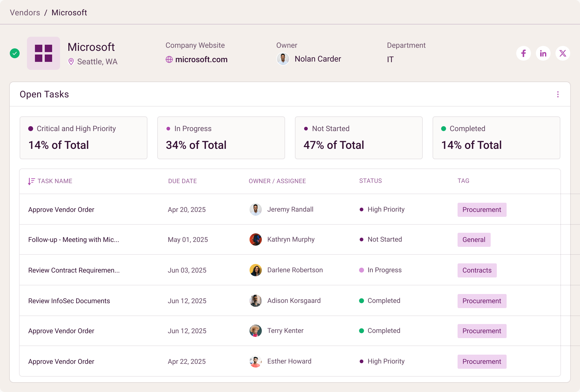Click Adison Korsgaard's avatar
The width and height of the screenshot is (580, 392).
tap(256, 301)
